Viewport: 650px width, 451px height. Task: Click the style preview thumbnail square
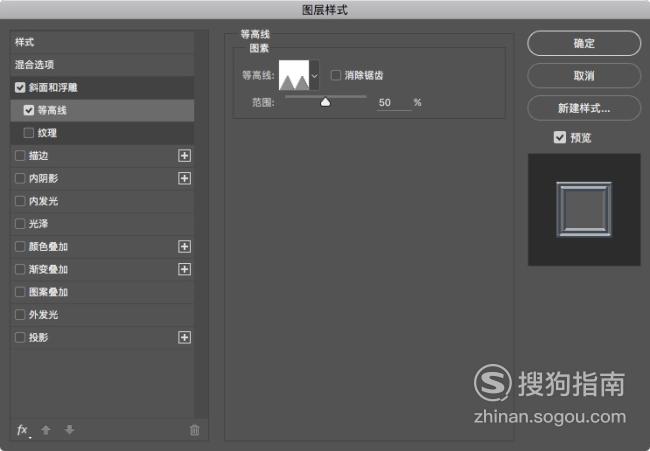[584, 210]
